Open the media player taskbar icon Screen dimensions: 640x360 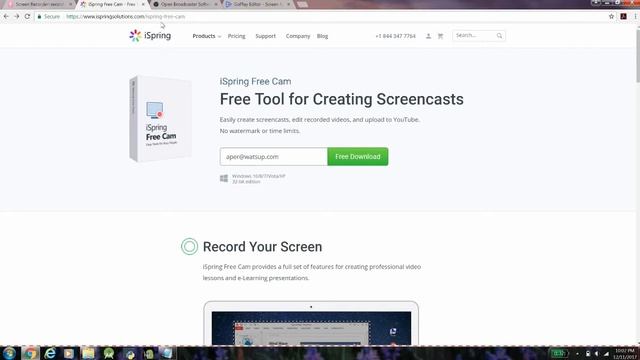coord(69,353)
